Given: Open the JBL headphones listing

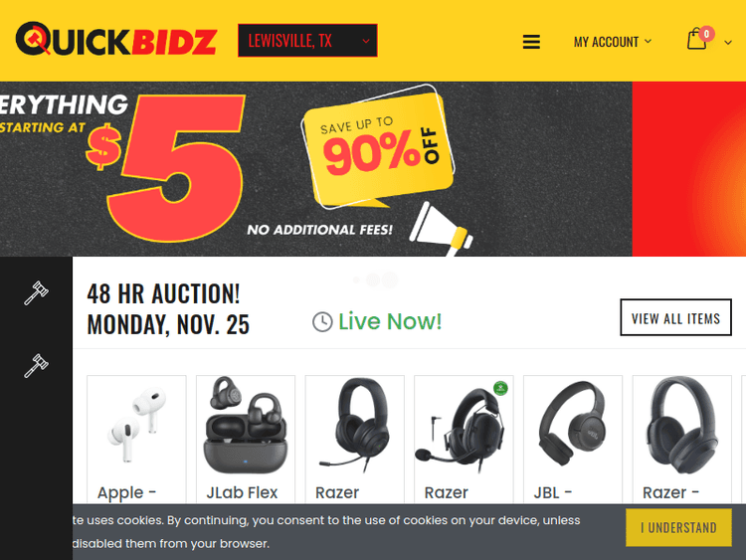Looking at the screenshot, I should pyautogui.click(x=573, y=439).
